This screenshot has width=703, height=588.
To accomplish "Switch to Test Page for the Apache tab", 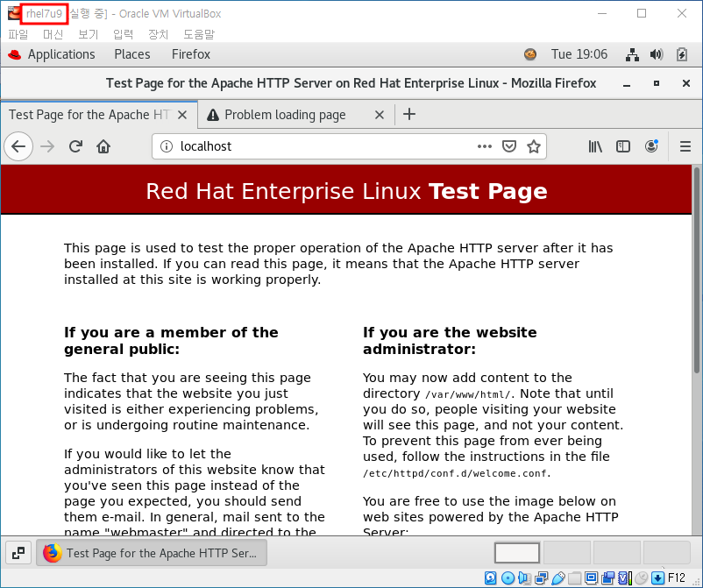I will pos(99,115).
